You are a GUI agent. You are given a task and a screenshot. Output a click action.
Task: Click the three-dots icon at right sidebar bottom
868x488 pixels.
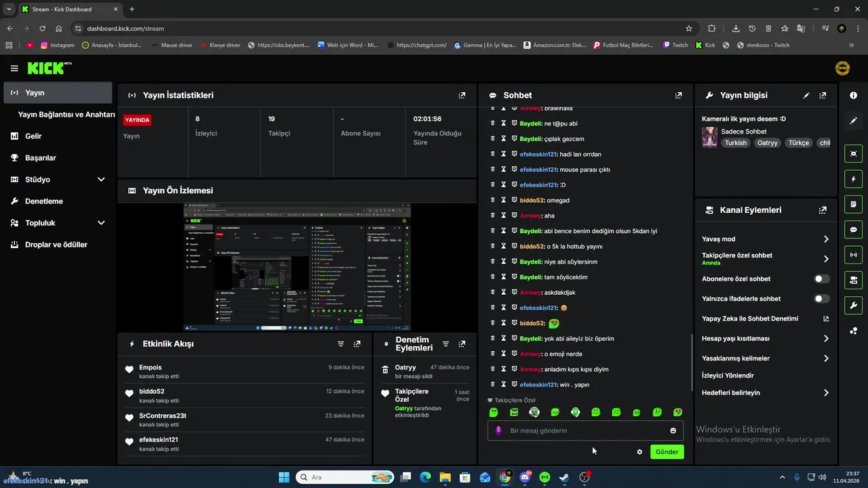pos(854,331)
